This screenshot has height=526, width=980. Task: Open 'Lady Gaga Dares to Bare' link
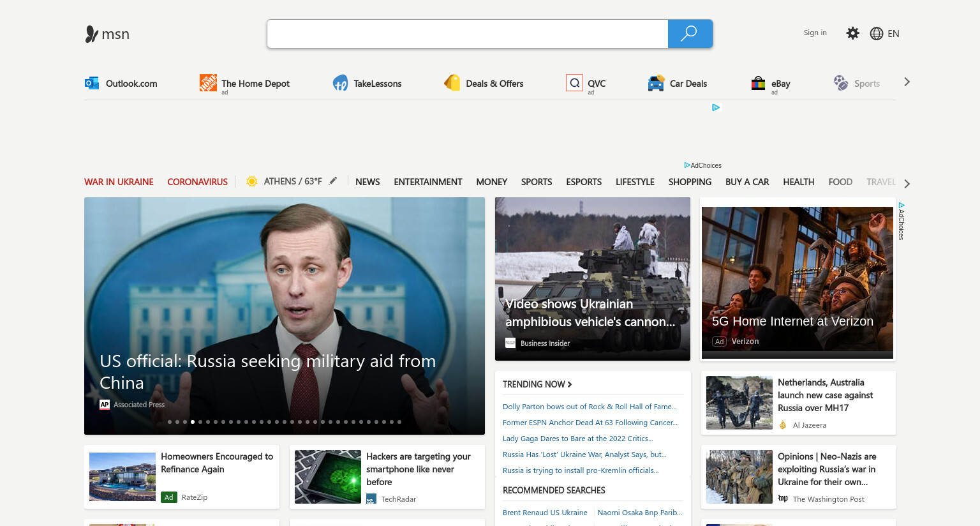(578, 439)
